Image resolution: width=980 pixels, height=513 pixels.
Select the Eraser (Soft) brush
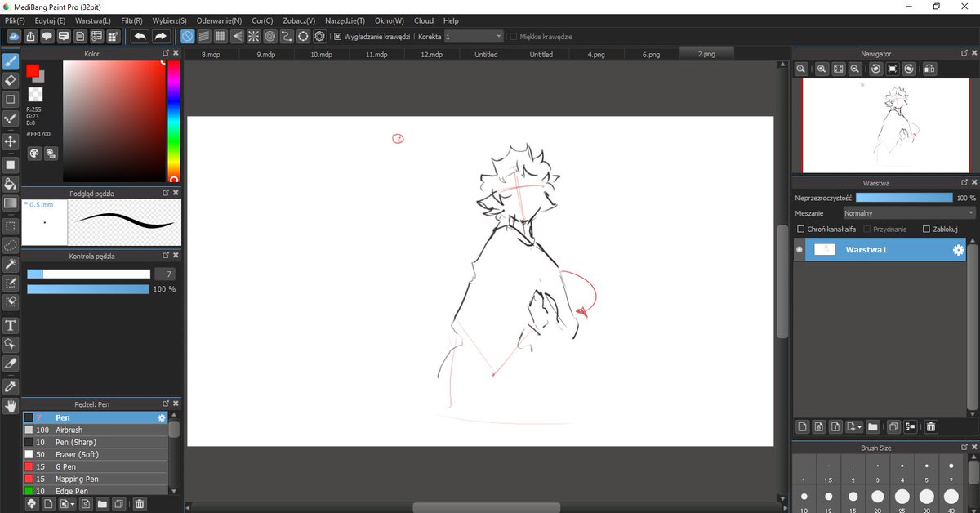96,454
